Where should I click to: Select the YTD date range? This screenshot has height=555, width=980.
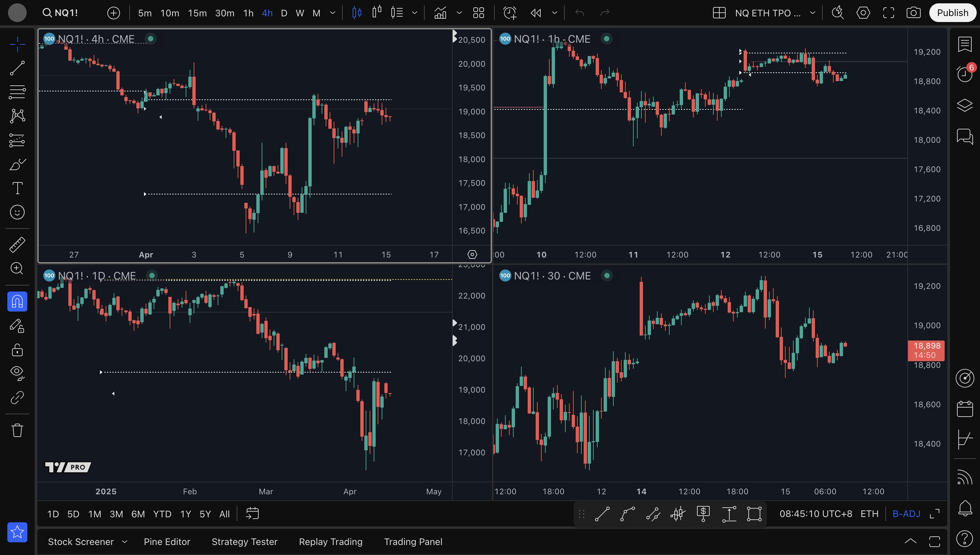(x=162, y=514)
